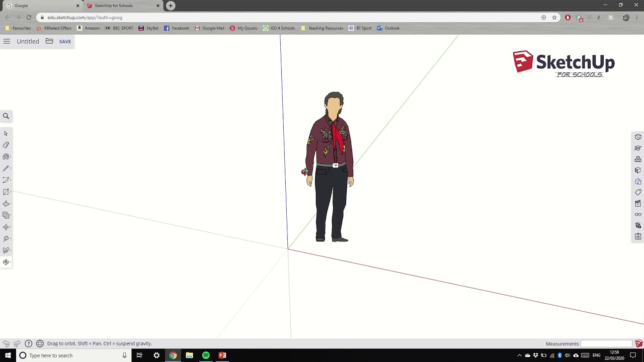Screen dimensions: 644x362
Task: Activate the Walk footprints tool
Action: 6,250
